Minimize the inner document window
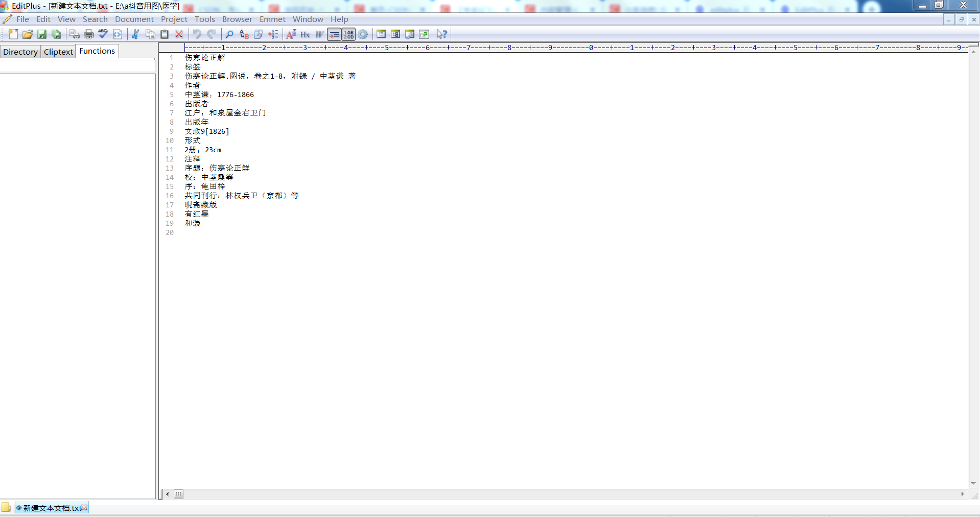The width and height of the screenshot is (980, 517). [x=949, y=19]
